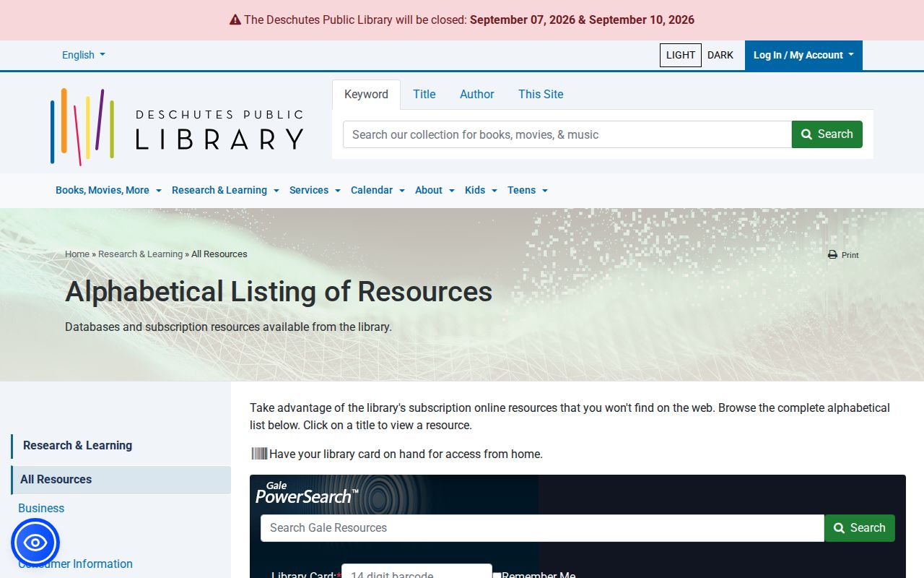
Task: Open the Business sidebar link
Action: point(41,509)
